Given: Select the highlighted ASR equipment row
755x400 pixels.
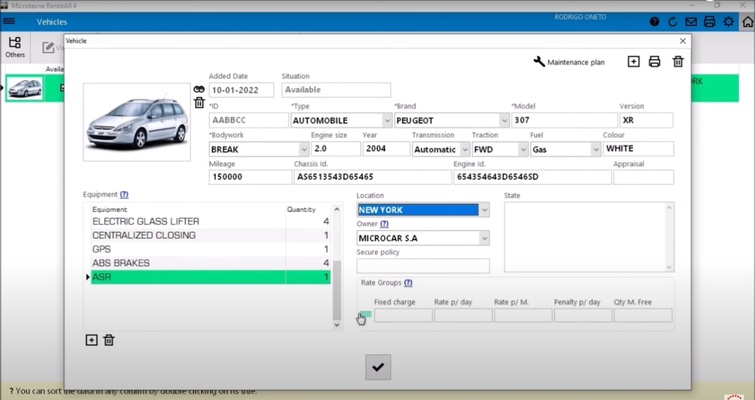Looking at the screenshot, I should [210, 277].
